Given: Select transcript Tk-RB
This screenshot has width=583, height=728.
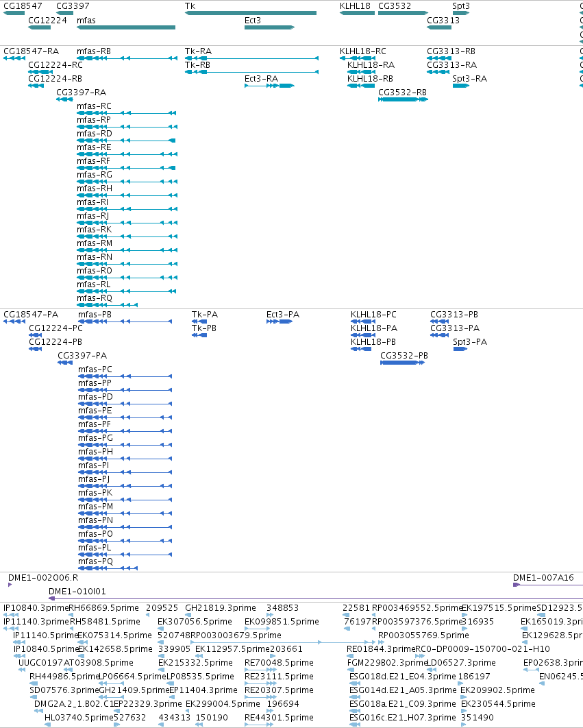Looking at the screenshot, I should [x=251, y=72].
